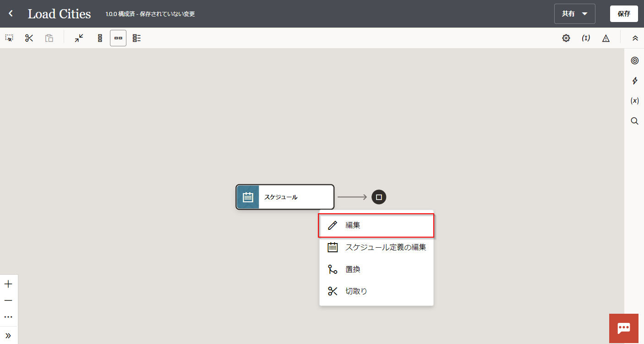Switch to vertical layout view
644x344 pixels.
click(x=100, y=38)
